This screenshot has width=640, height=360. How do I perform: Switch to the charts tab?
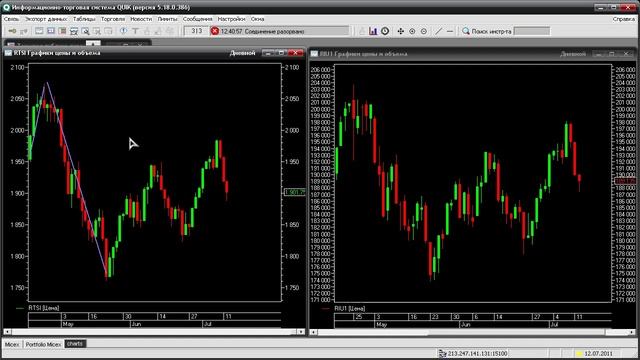[x=75, y=344]
